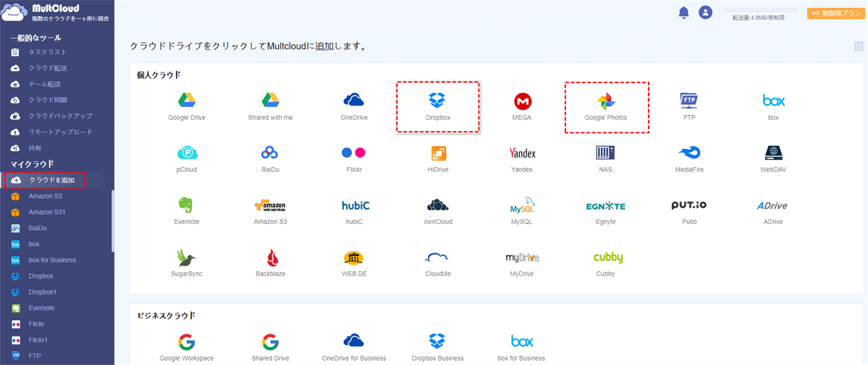Select Shared with me cloud icon
The image size is (868, 365).
click(270, 106)
